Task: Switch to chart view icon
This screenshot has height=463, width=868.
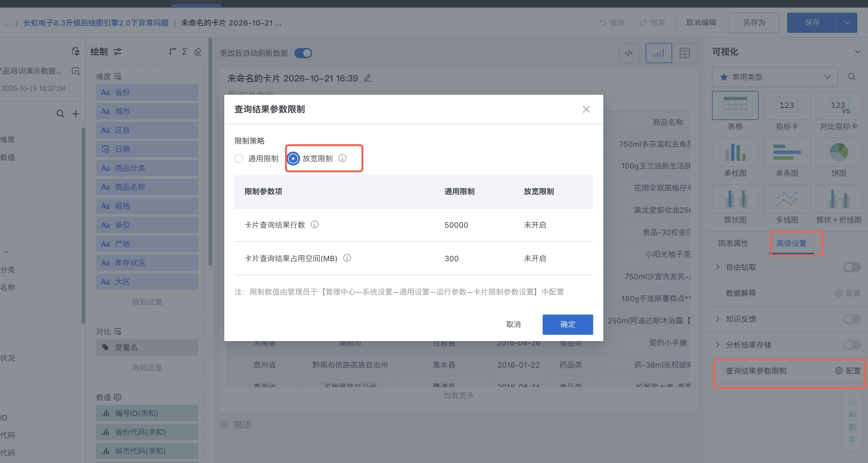Action: (x=659, y=53)
